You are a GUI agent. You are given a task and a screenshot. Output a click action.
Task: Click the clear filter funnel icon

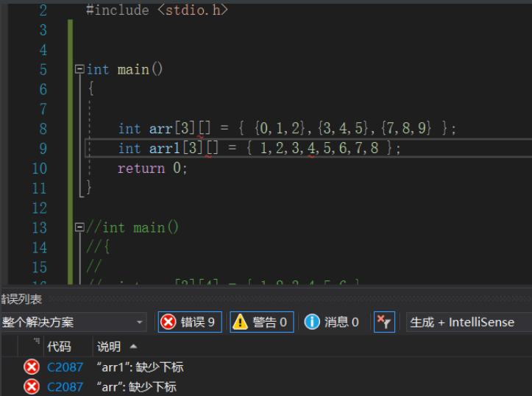pos(384,322)
